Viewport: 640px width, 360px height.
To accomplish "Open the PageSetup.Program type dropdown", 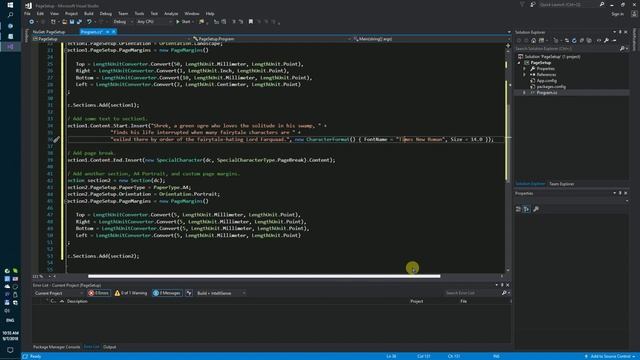I will pos(271,39).
